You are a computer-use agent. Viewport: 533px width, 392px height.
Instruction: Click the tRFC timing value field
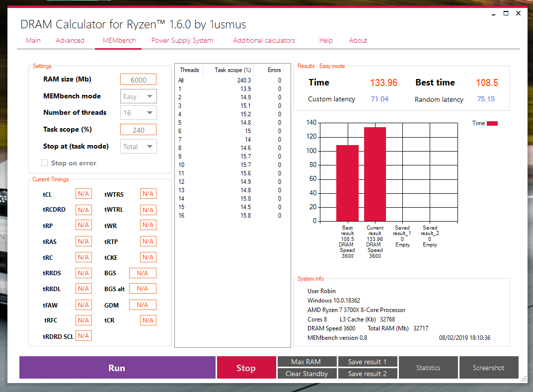[x=83, y=320]
